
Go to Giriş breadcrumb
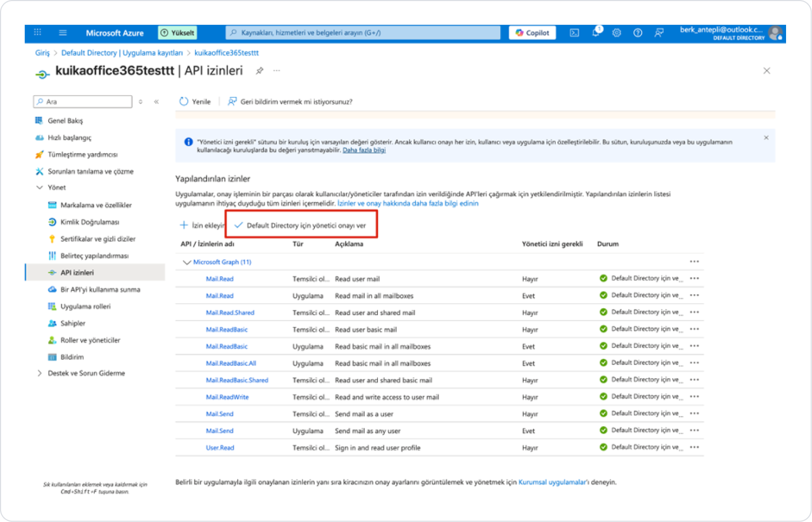click(42, 53)
